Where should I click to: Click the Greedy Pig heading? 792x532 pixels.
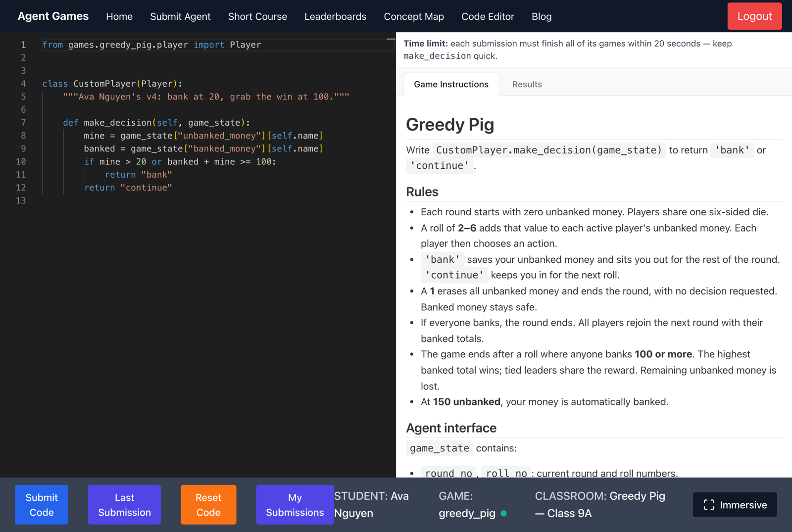pyautogui.click(x=450, y=125)
